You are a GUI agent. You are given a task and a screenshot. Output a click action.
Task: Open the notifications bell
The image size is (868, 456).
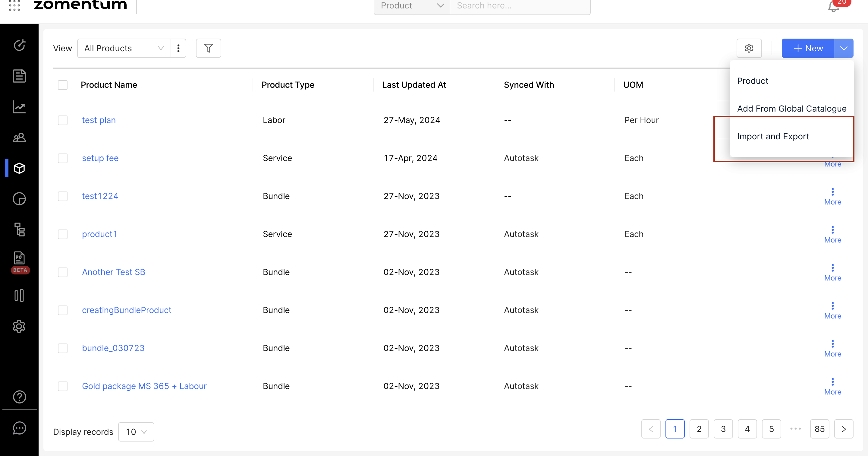point(833,7)
